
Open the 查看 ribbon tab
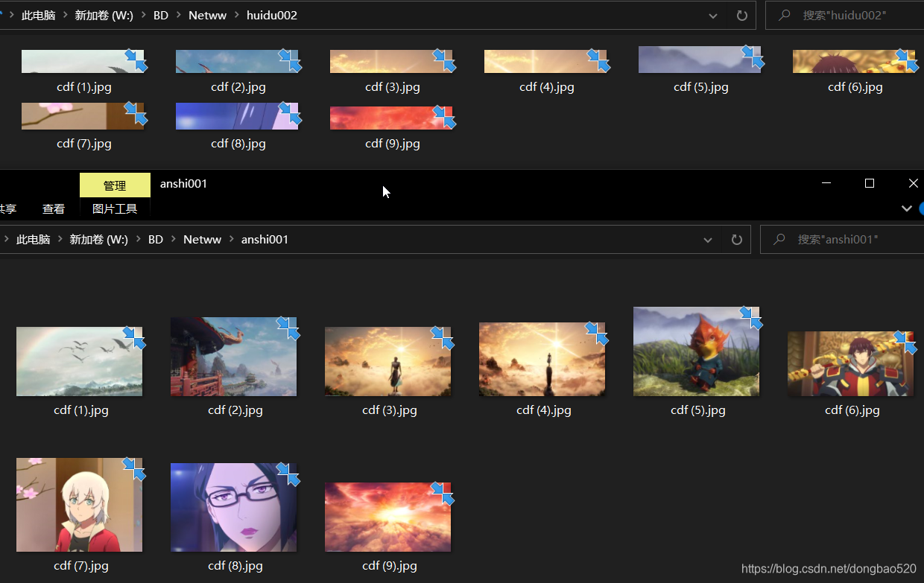[54, 209]
